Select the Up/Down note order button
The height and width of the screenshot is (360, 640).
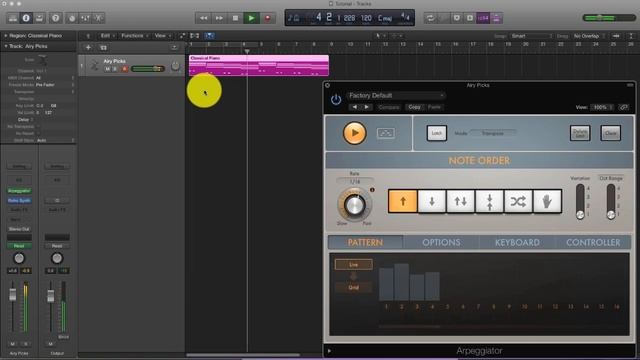(461, 201)
